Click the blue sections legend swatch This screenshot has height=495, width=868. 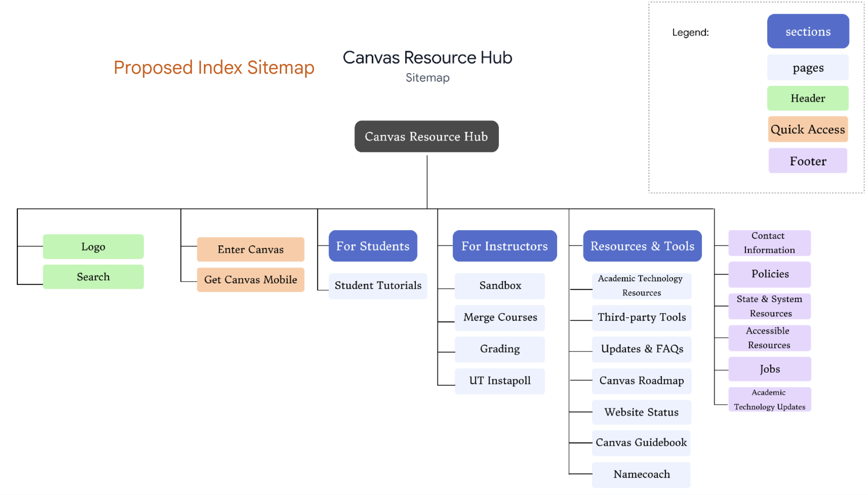808,32
